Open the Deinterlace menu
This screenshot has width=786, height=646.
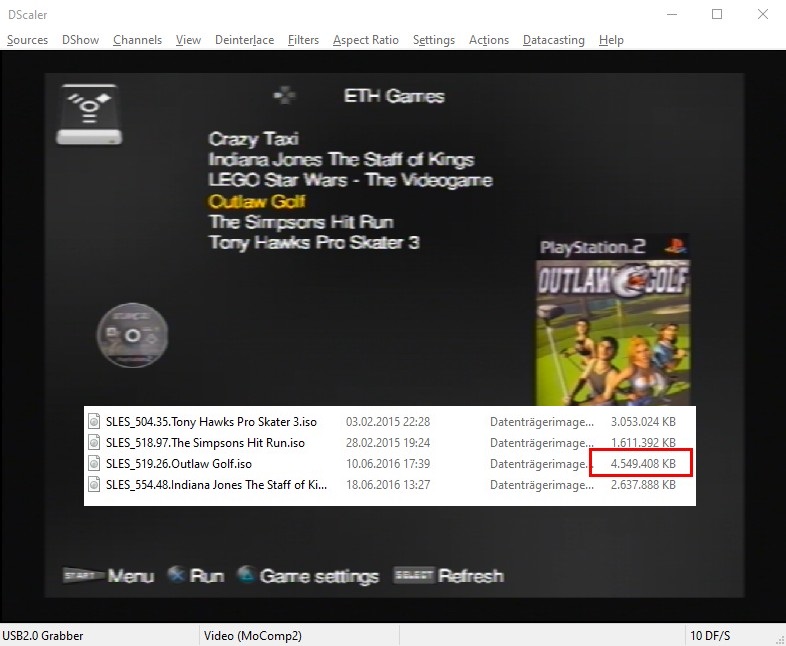point(244,40)
